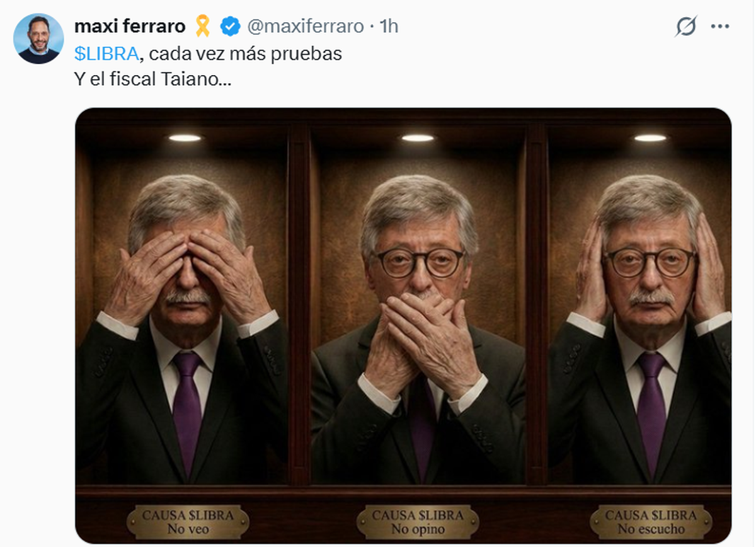Open the Grok explain-post icon
Image resolution: width=756 pixels, height=547 pixels.
[x=686, y=27]
